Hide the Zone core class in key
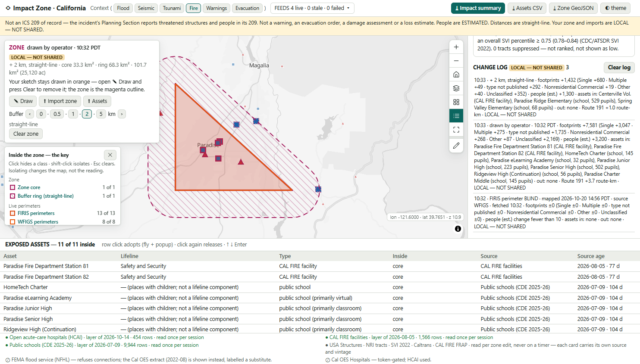The height and width of the screenshot is (364, 640). point(62,187)
